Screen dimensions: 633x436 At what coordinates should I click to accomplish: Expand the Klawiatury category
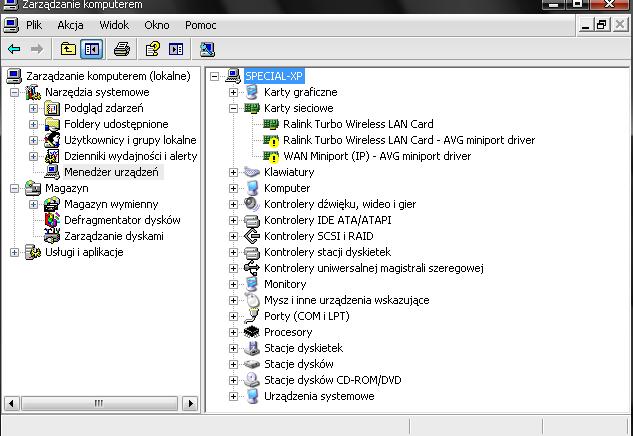[x=233, y=172]
